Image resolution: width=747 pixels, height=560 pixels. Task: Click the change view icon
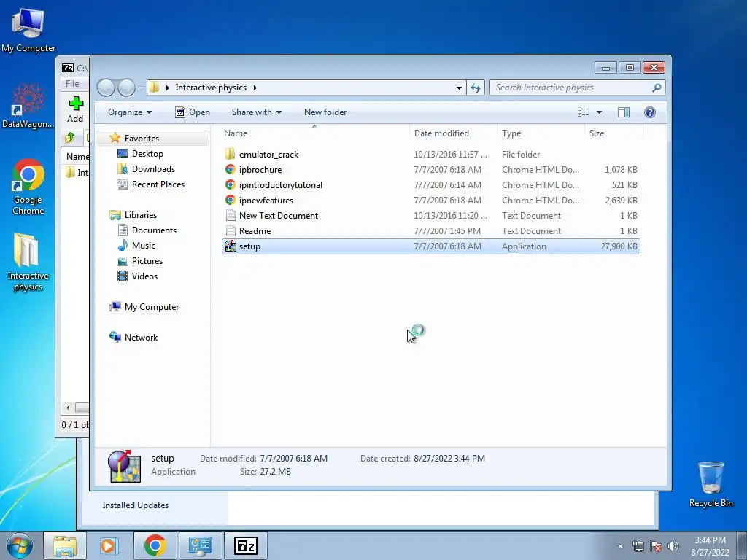(583, 112)
